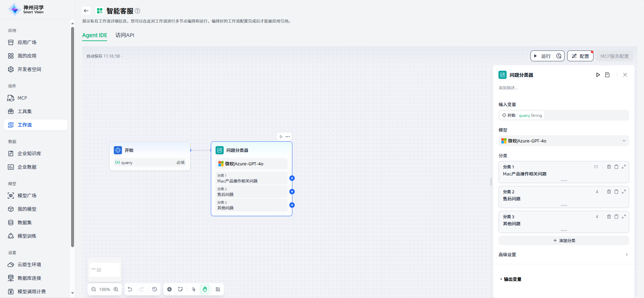Viewport: 644px width, 298px height.
Task: Switch to pointer selection mode
Action: [x=194, y=289]
